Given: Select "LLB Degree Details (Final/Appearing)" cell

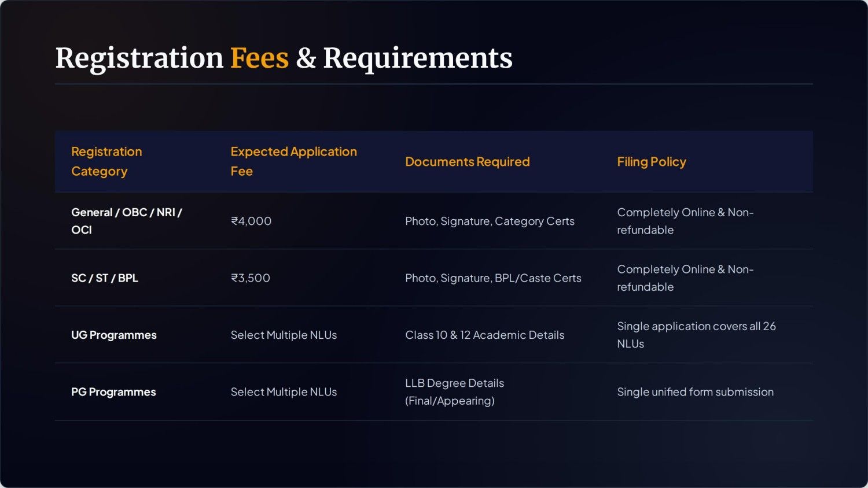Looking at the screenshot, I should pyautogui.click(x=454, y=392).
